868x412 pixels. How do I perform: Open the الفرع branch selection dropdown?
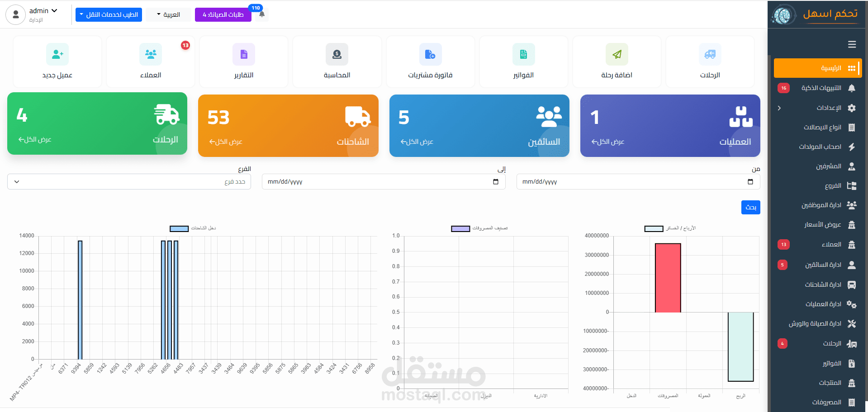[x=129, y=181]
